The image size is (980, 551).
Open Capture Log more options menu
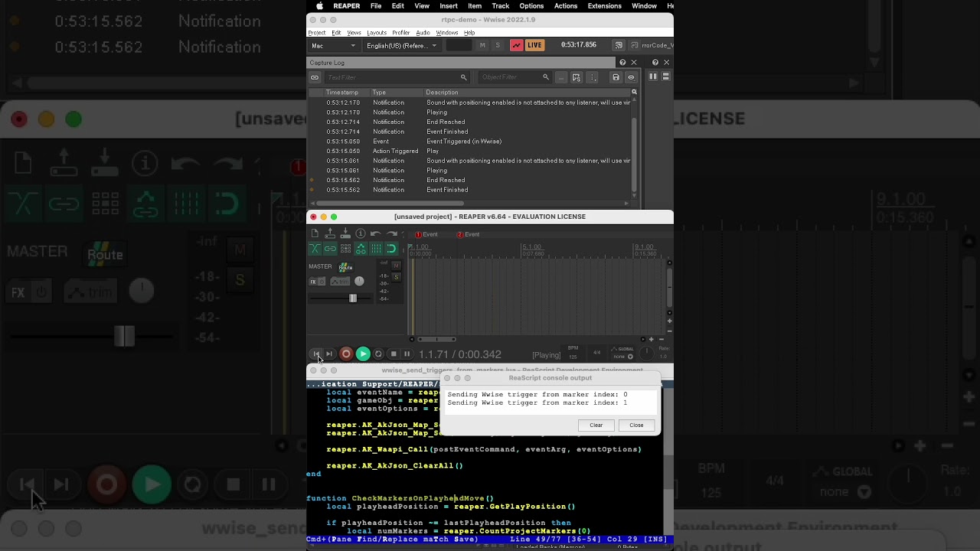point(593,77)
